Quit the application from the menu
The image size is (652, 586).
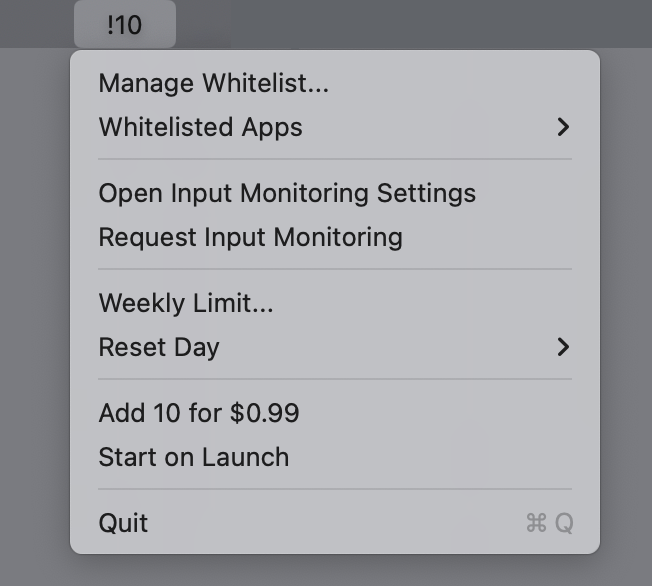click(123, 523)
